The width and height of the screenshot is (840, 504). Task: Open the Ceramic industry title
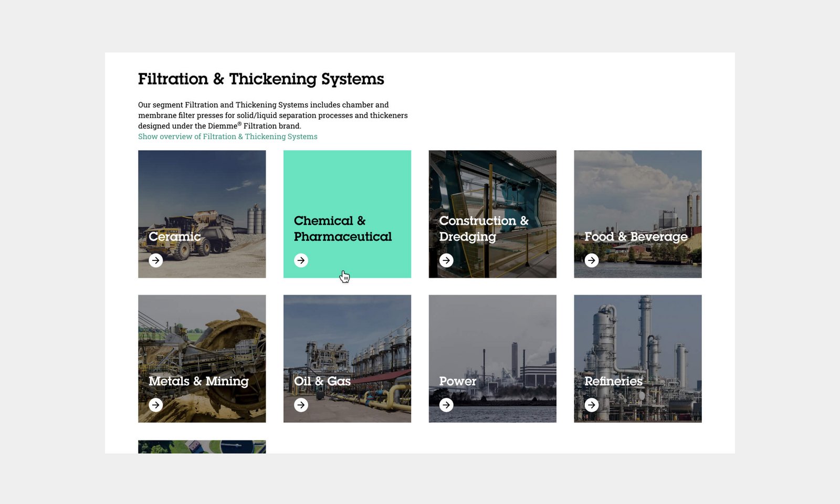tap(175, 236)
